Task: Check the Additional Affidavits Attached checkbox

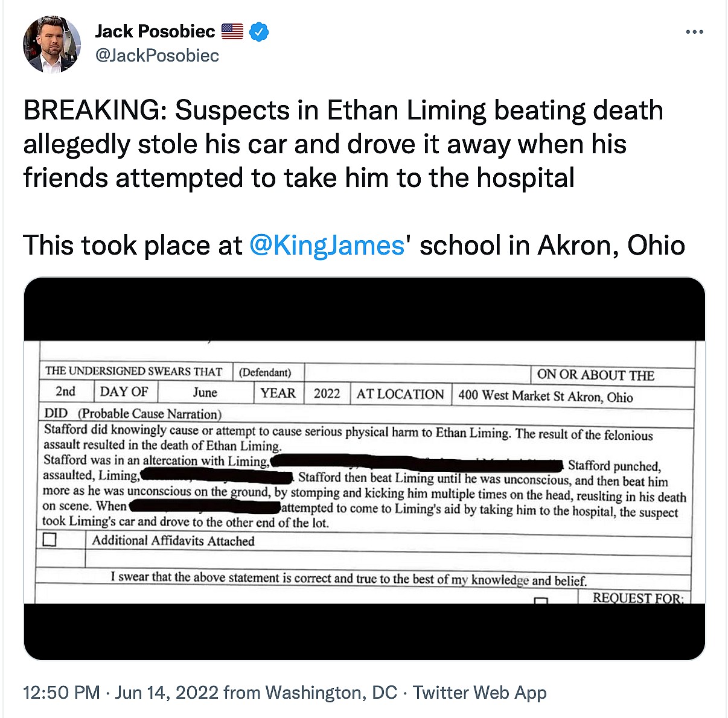Action: 50,539
